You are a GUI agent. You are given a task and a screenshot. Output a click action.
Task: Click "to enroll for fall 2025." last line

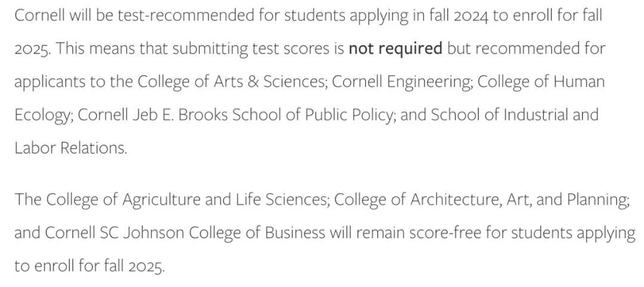[x=89, y=266]
